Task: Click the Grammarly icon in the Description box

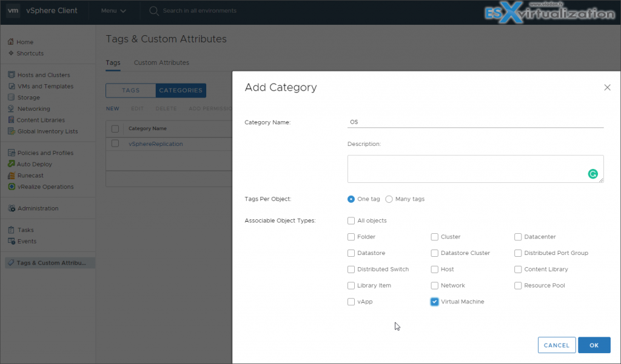Action: pyautogui.click(x=593, y=174)
